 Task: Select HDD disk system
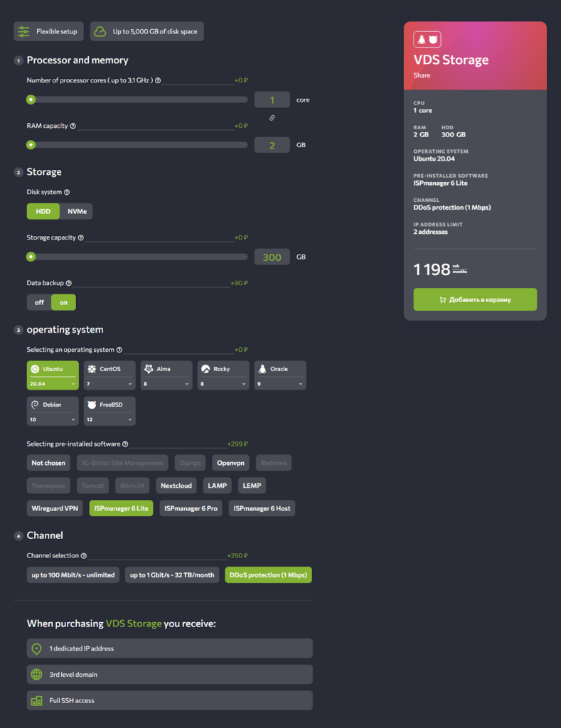tap(43, 211)
